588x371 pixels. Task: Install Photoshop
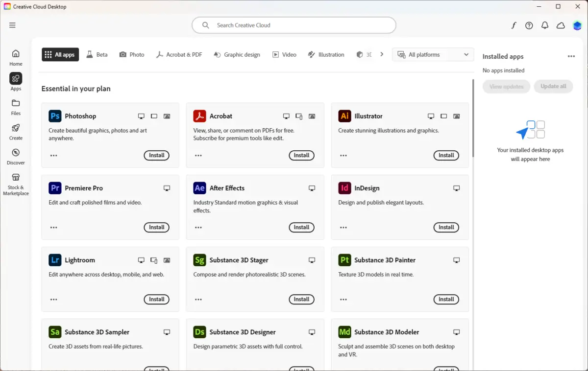pos(156,155)
